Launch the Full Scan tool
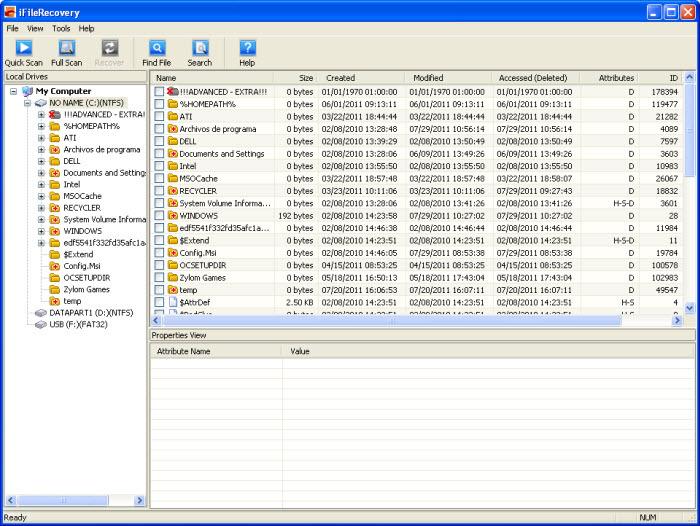This screenshot has height=526, width=700. click(x=67, y=53)
